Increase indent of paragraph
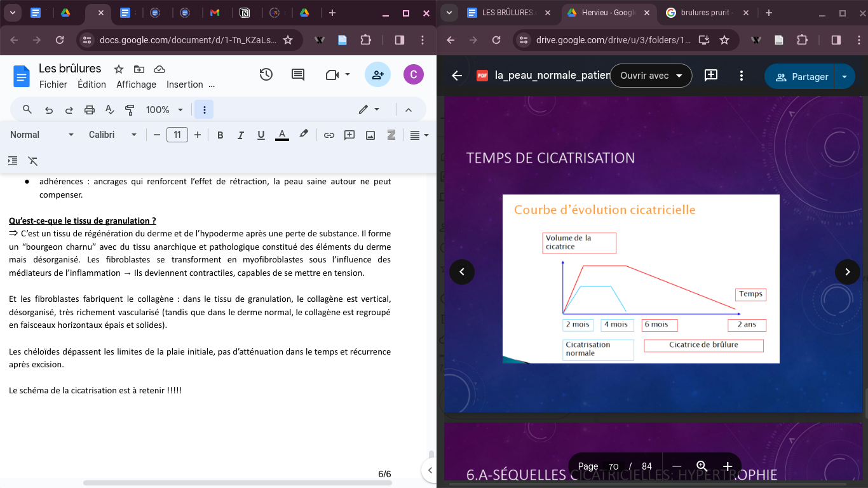 click(13, 161)
